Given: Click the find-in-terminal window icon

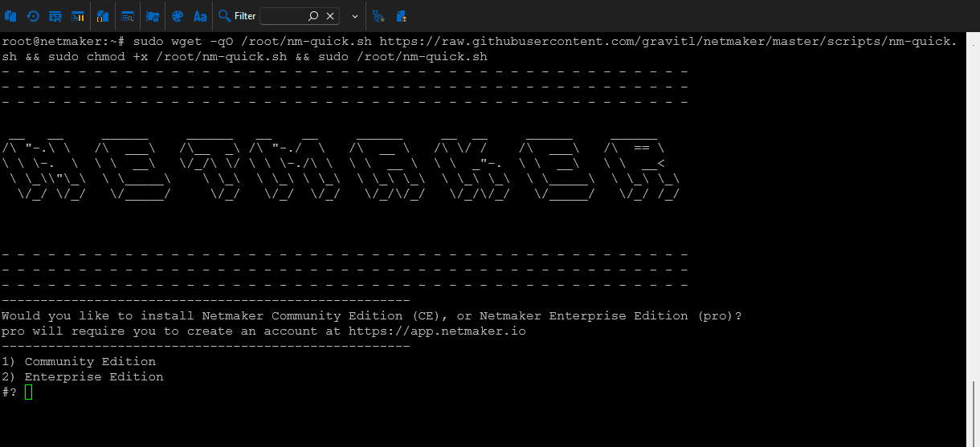Looking at the screenshot, I should (128, 16).
